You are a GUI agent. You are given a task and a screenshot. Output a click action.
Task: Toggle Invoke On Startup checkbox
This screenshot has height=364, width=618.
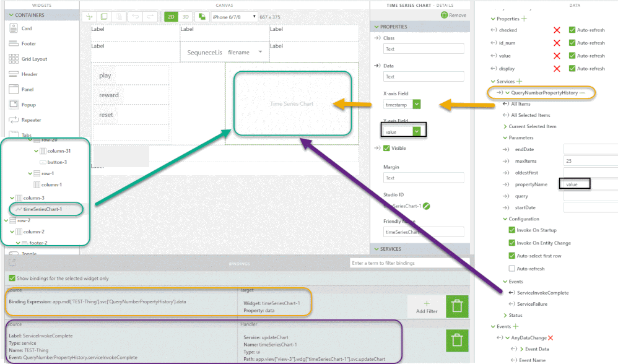click(x=512, y=230)
